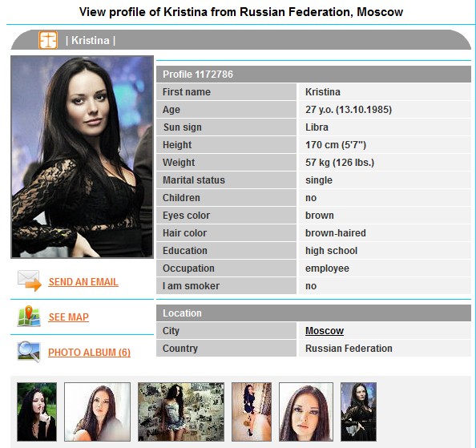Click the Profile 1172786 header
476x448 pixels.
pos(313,75)
